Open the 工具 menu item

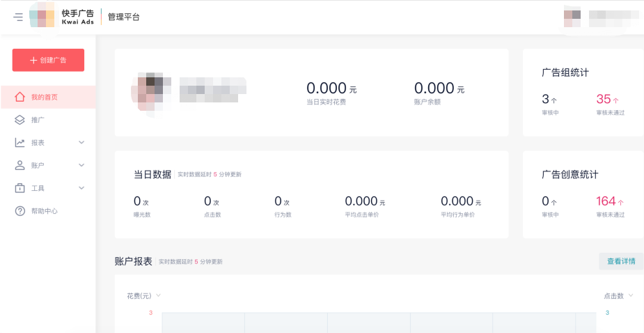(x=48, y=188)
